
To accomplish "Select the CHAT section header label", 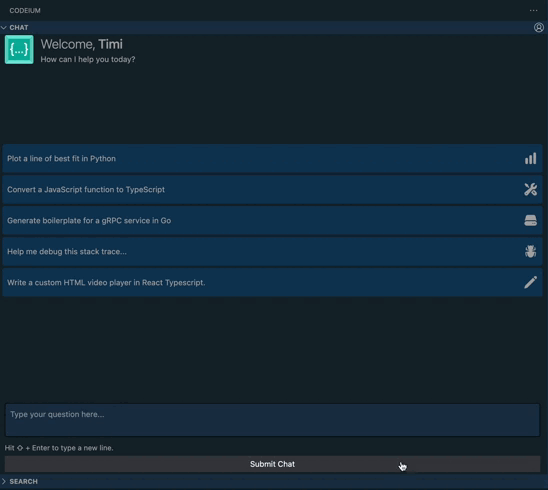I will point(19,28).
